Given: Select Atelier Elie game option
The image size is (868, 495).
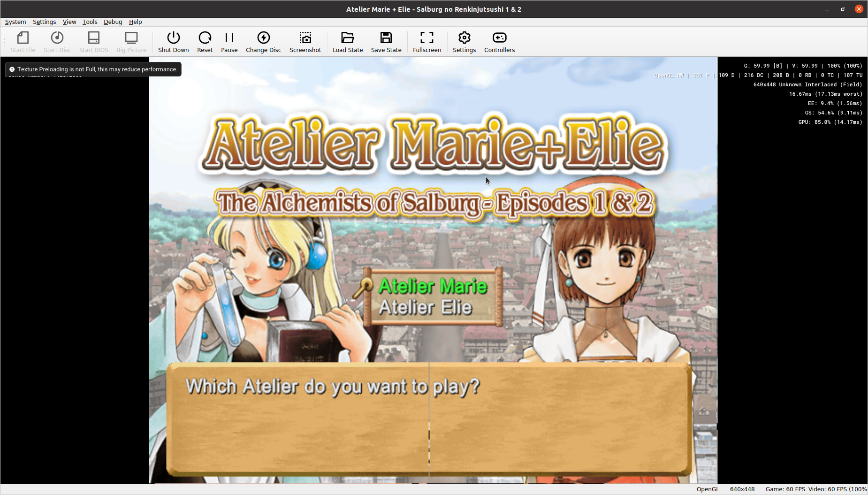Looking at the screenshot, I should click(425, 307).
